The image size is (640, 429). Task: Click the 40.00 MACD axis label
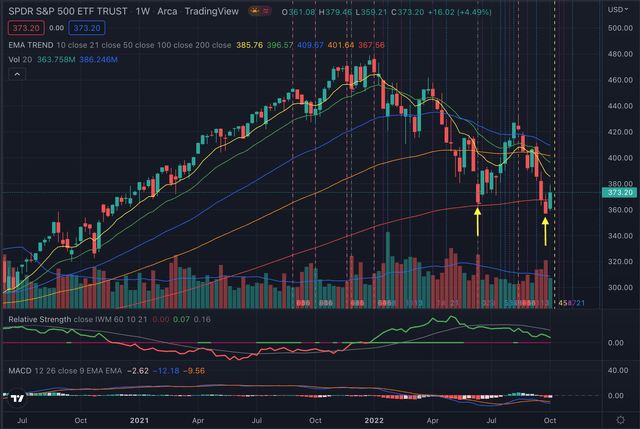[618, 370]
